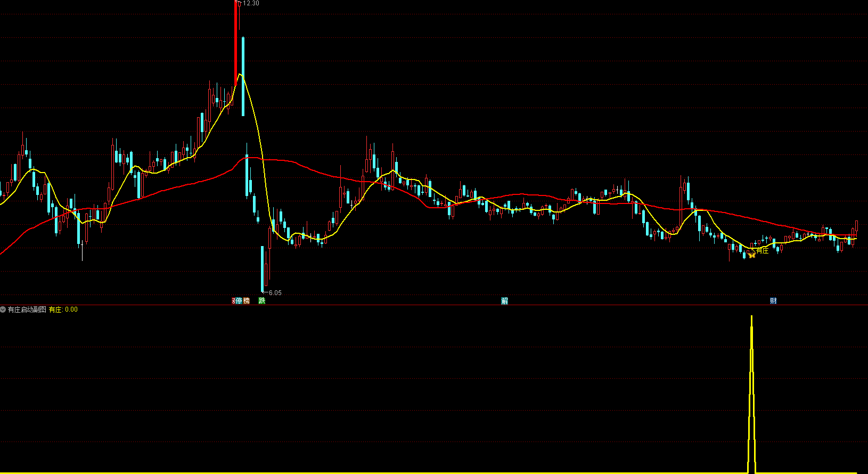Screen dimensions: 868x474
Task: Click the blue 财 event marker
Action: click(x=773, y=301)
